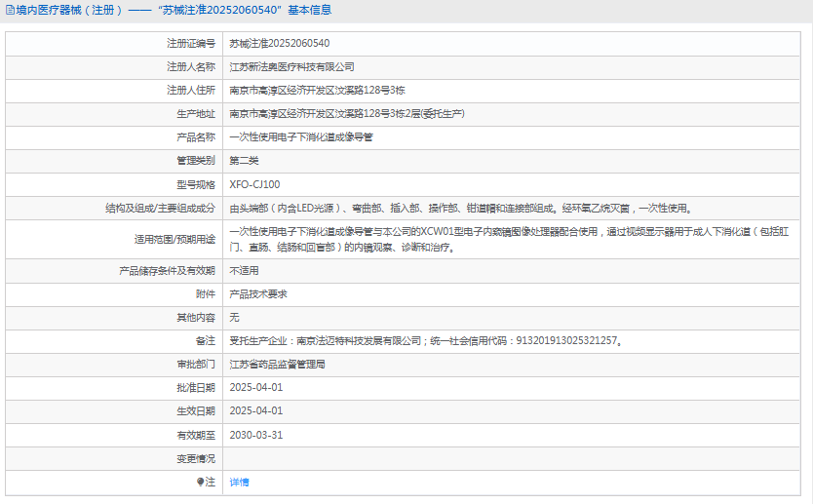Open the 详情 details link
Screen dimensions: 813x504
239,483
